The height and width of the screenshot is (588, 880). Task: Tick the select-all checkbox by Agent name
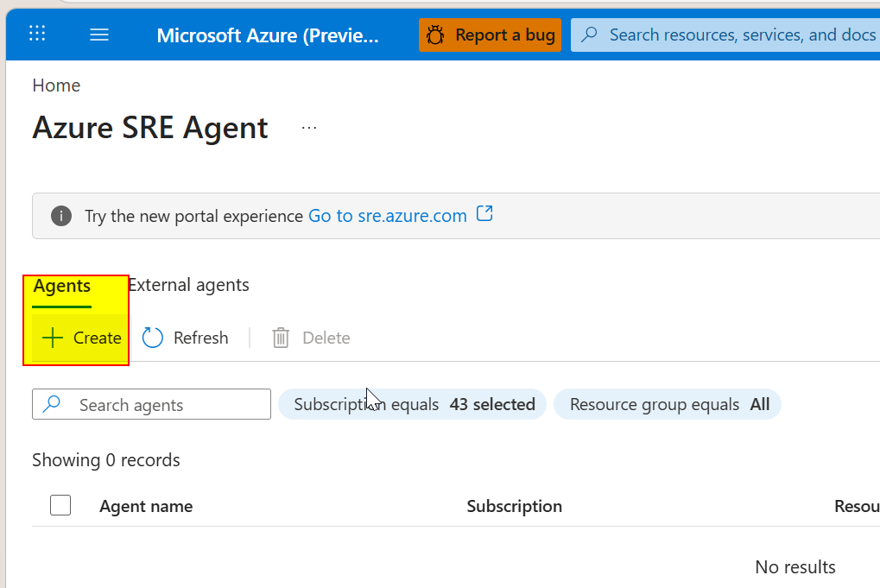pos(60,505)
